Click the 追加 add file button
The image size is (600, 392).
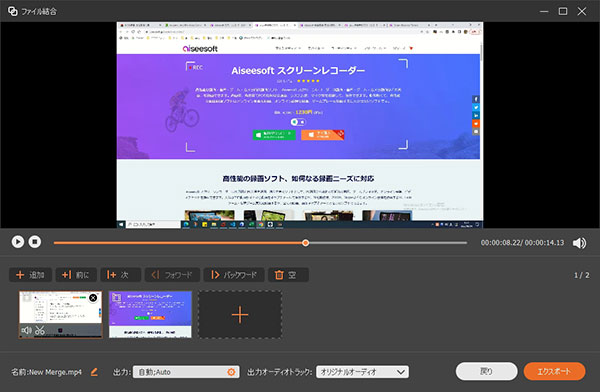(x=30, y=275)
